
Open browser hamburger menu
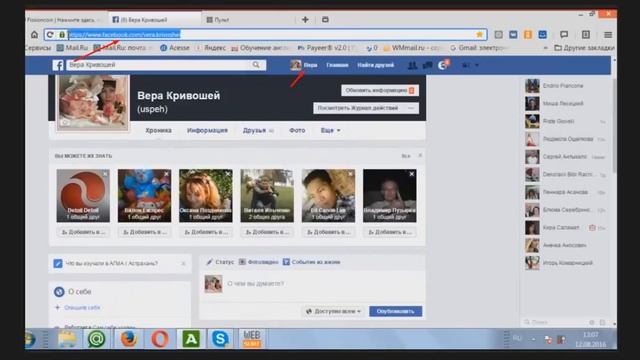pyautogui.click(x=608, y=35)
